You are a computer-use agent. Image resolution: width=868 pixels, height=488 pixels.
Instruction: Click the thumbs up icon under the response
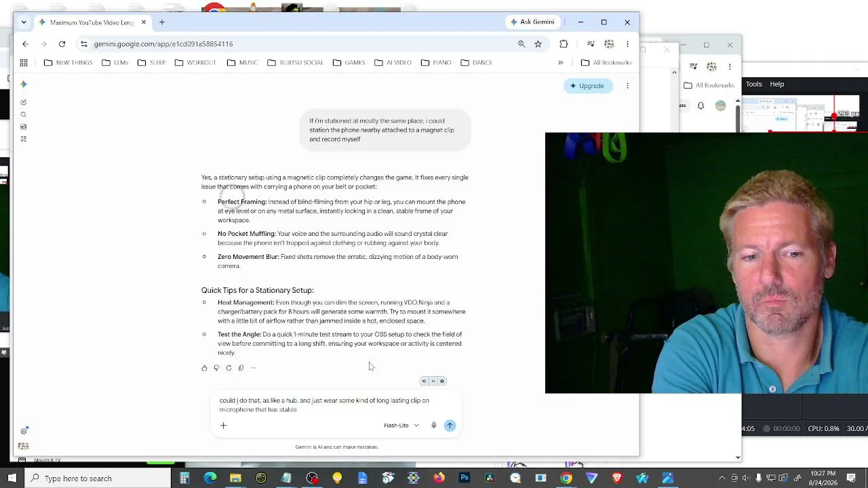(204, 368)
